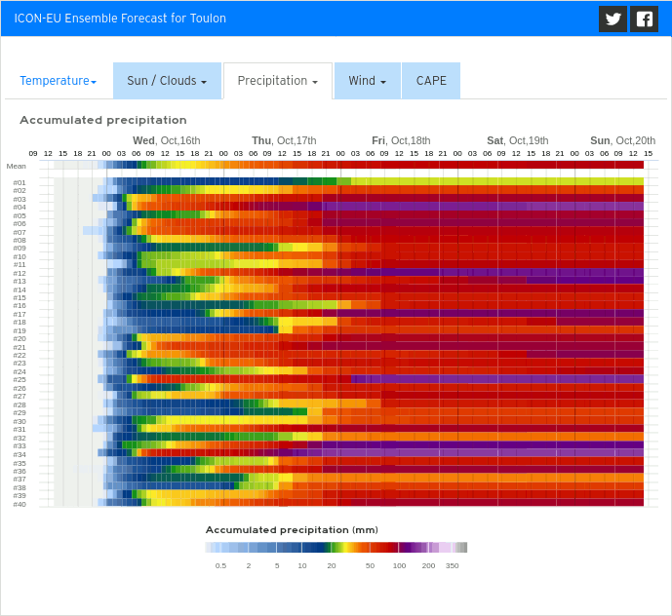The image size is (672, 616).
Task: Click the Sun, Oct,20th date label
Action: point(622,140)
